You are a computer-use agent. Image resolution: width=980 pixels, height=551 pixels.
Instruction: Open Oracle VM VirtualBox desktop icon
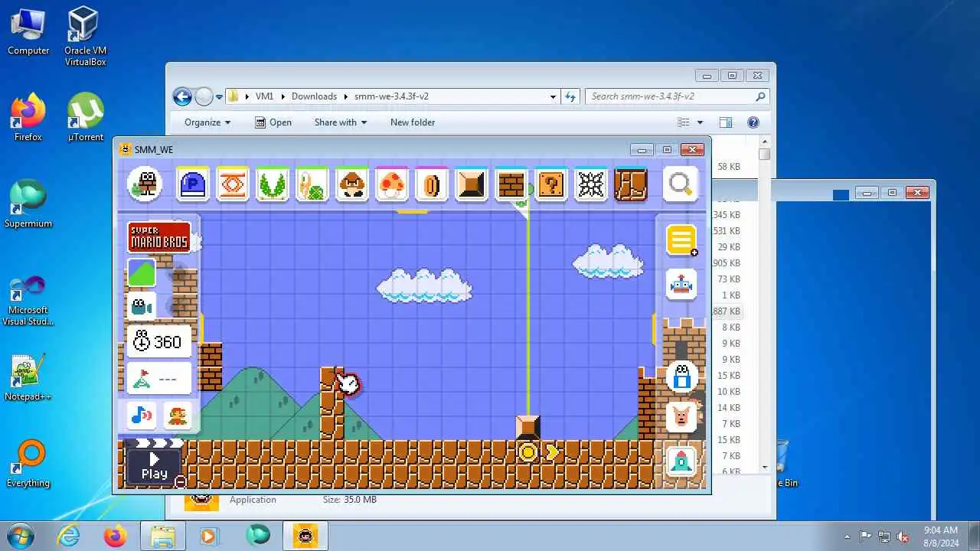click(85, 37)
